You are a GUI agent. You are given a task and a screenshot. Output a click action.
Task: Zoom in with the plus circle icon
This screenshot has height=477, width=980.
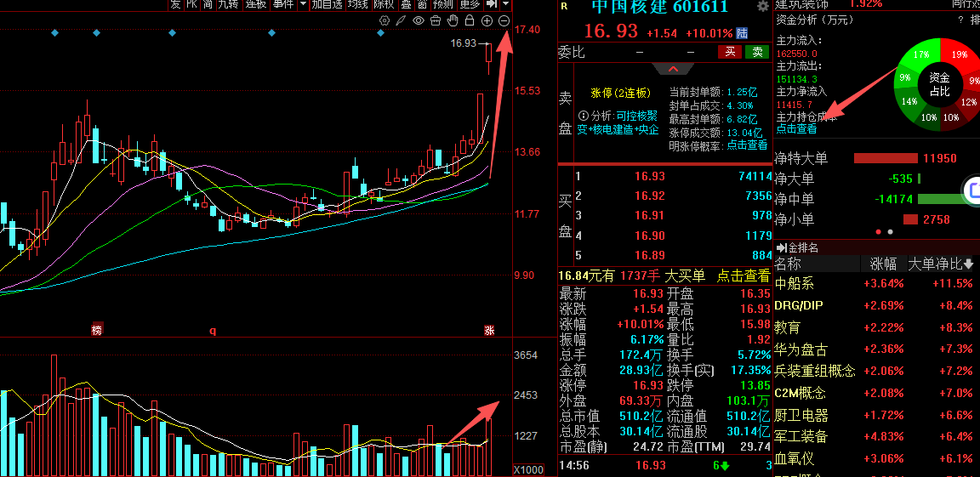coord(487,21)
